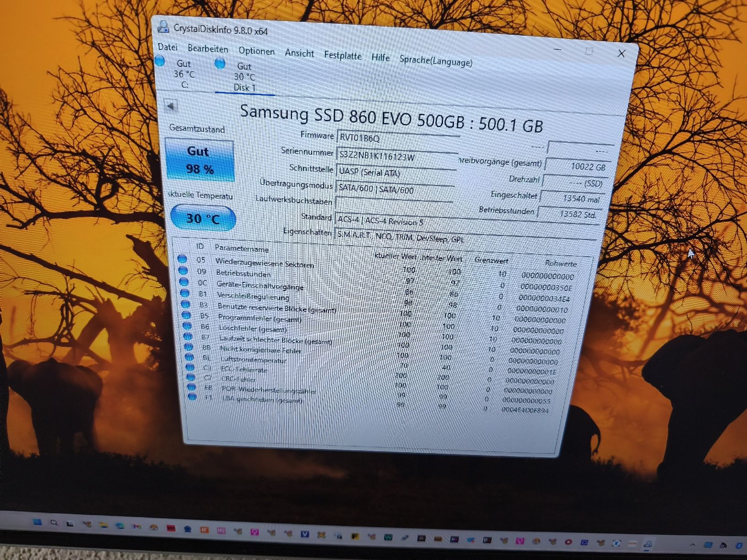Minimize the CrystalDiskInfo window
The height and width of the screenshot is (560, 747).
click(558, 48)
